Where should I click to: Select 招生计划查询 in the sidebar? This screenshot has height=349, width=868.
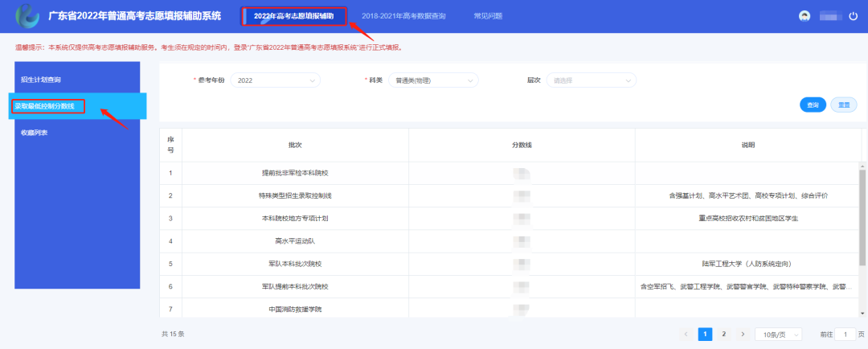pyautogui.click(x=77, y=80)
